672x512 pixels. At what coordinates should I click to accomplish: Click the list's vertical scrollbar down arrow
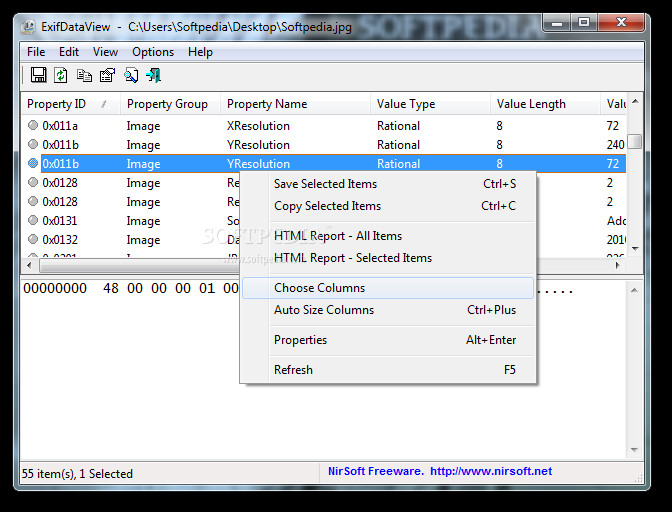[x=635, y=250]
